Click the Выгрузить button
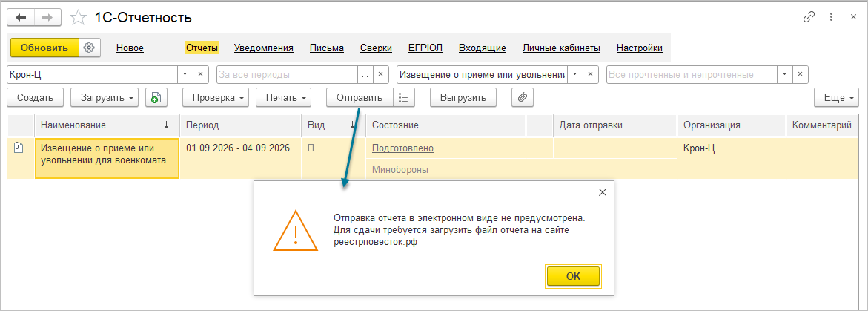 (463, 97)
